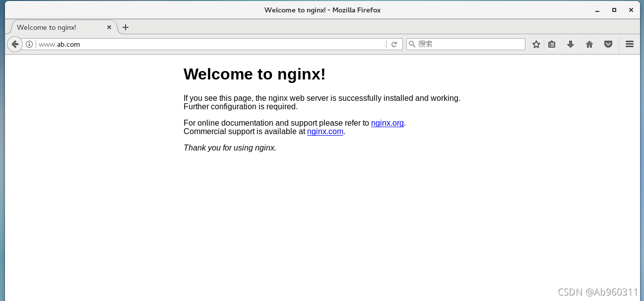The height and width of the screenshot is (301, 644).
Task: Click the 'Thank you for using nginx.' text
Action: 230,148
